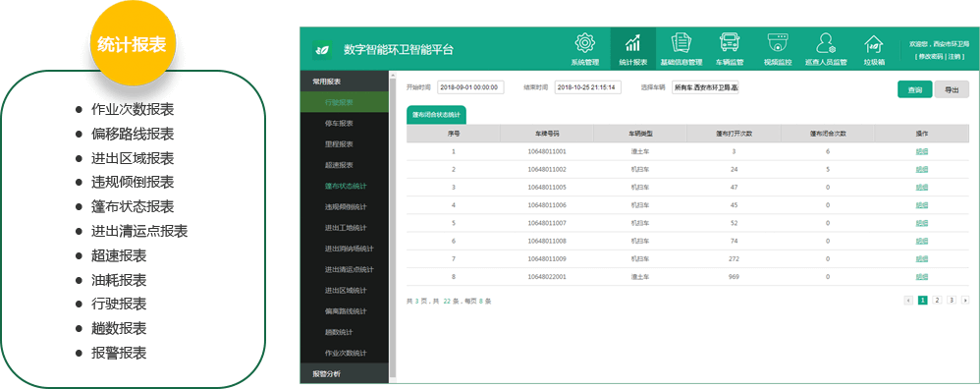Open 违规倾倒统计 in the sidebar

pyautogui.click(x=345, y=207)
